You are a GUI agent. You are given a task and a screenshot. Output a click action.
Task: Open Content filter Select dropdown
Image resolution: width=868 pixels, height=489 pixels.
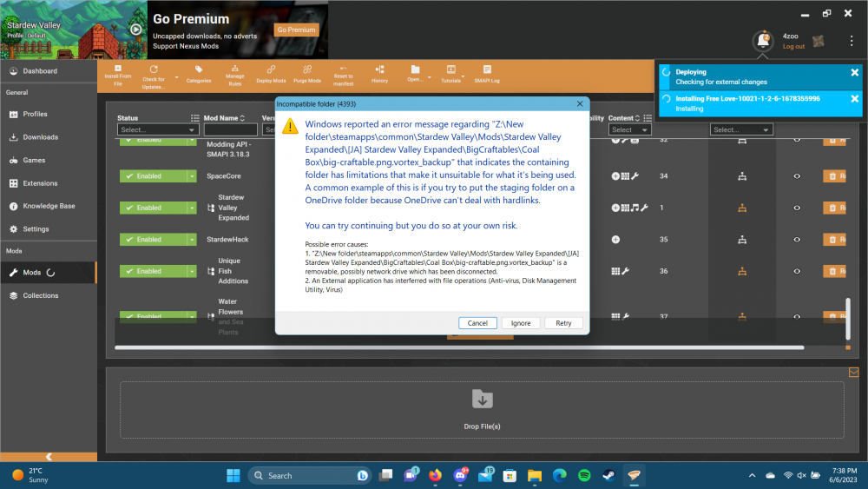[x=629, y=129]
